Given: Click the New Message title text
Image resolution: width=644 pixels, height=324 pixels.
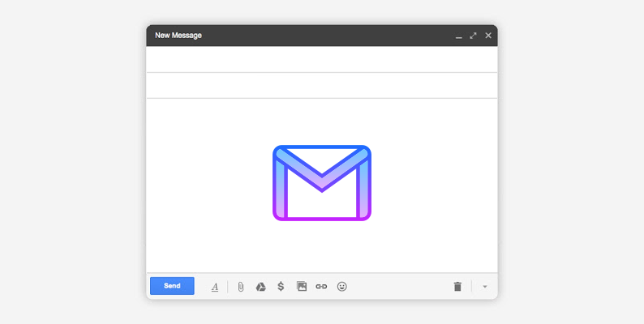Looking at the screenshot, I should (x=178, y=36).
